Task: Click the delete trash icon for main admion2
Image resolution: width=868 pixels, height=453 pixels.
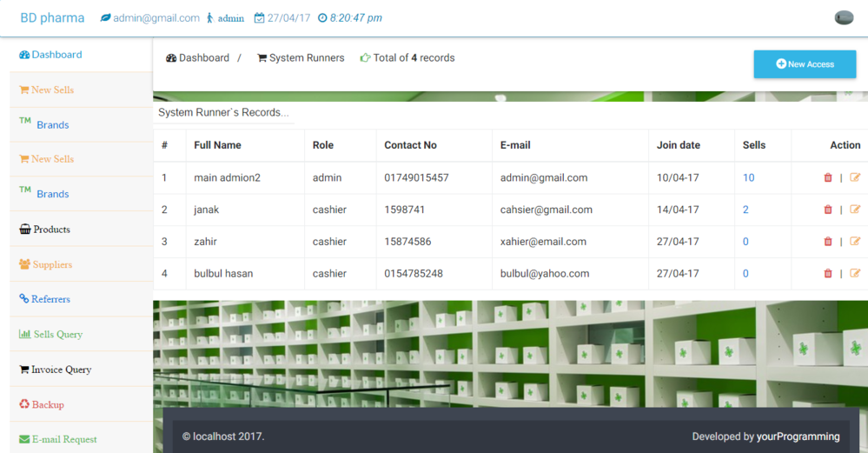Action: point(827,178)
